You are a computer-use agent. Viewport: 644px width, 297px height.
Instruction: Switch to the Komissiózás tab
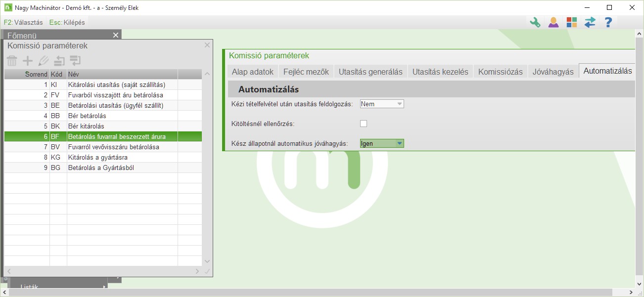click(501, 72)
